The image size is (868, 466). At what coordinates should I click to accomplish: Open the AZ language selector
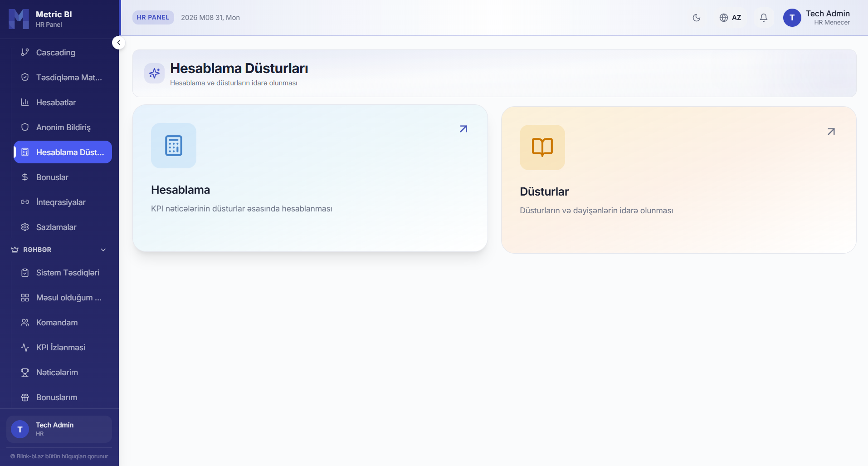(730, 18)
